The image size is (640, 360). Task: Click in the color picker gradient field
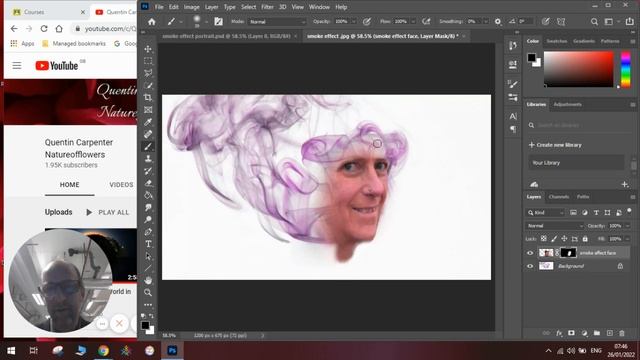coord(578,69)
